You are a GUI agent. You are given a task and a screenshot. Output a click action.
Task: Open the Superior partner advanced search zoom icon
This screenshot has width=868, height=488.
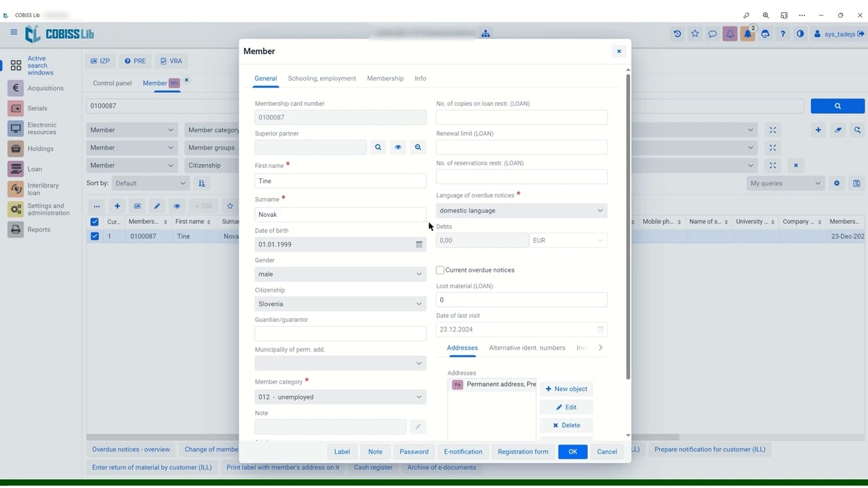click(418, 147)
